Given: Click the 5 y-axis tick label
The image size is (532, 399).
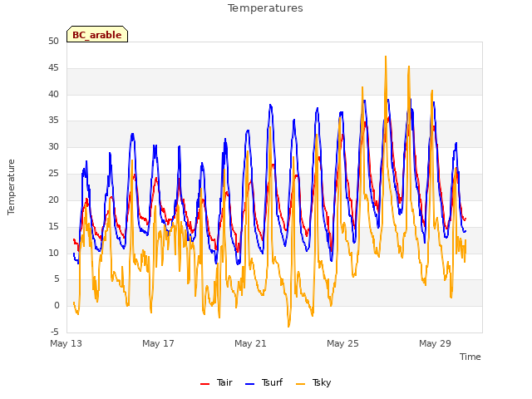Looking at the screenshot, I should pyautogui.click(x=57, y=279).
